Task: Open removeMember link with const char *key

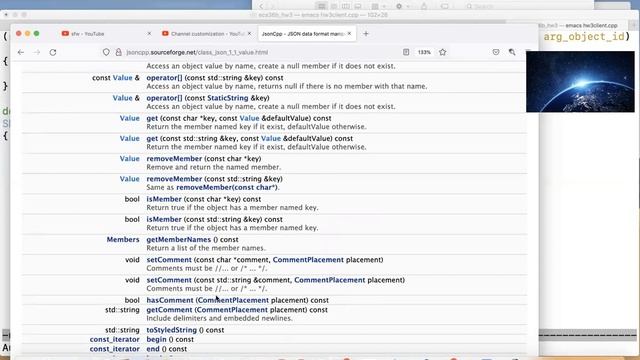Action: pos(174,159)
